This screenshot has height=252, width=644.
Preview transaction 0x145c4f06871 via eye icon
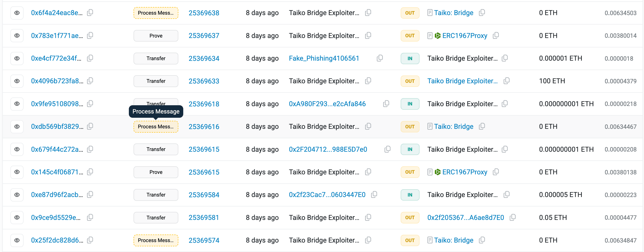pyautogui.click(x=17, y=172)
